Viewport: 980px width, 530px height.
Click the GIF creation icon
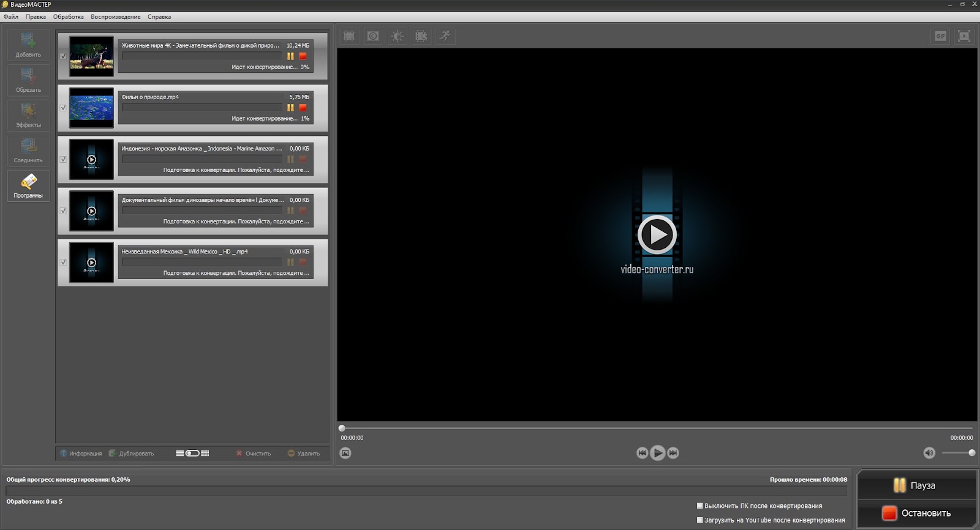[x=940, y=36]
